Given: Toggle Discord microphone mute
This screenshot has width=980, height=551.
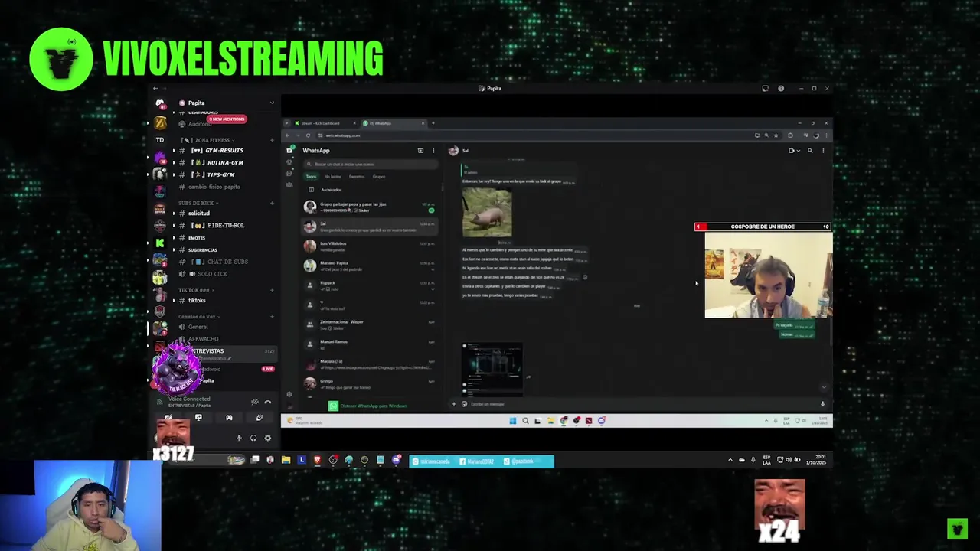Looking at the screenshot, I should click(x=239, y=438).
